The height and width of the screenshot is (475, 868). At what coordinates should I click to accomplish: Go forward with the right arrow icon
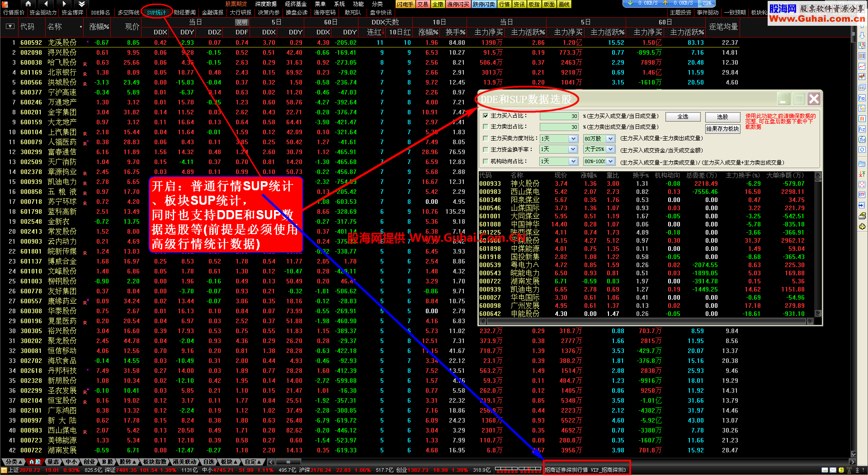click(x=64, y=4)
